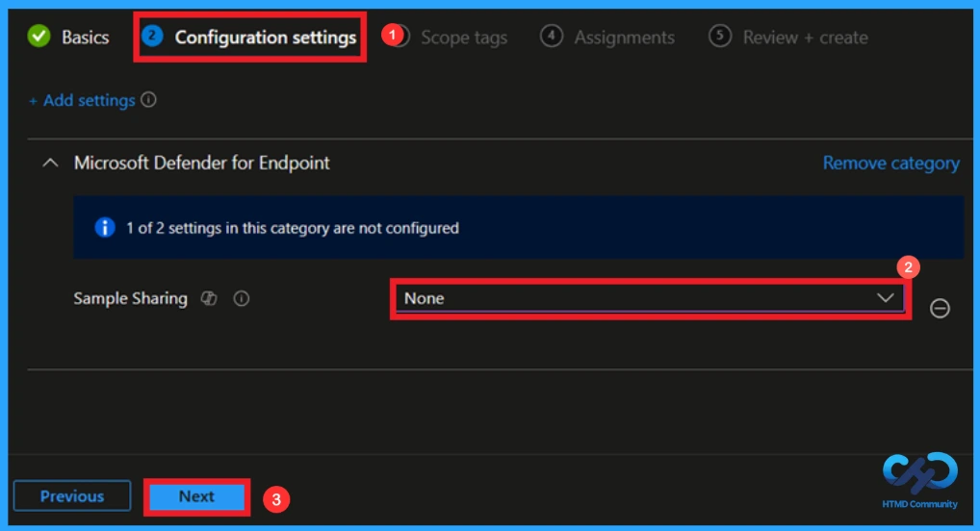Click the Sample Sharing copilot icon
This screenshot has height=531, width=980.
[209, 298]
